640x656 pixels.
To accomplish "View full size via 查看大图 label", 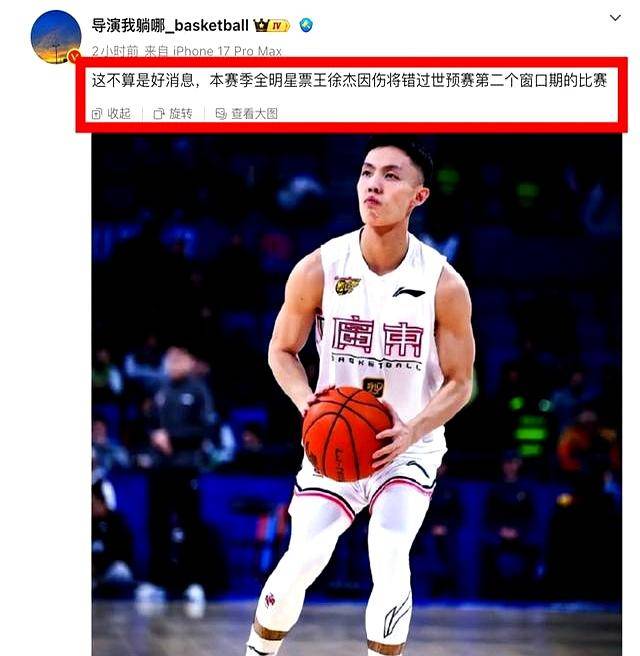I will [255, 114].
